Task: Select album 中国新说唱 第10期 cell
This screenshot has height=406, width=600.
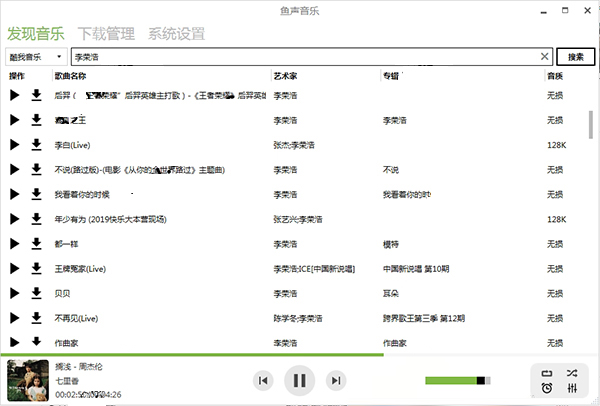Action: coord(416,269)
